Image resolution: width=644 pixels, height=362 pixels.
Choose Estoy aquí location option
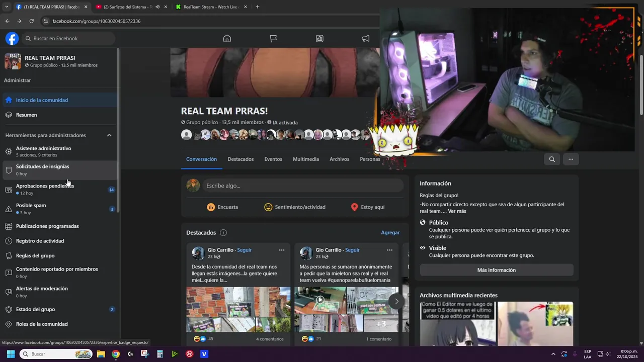tap(367, 207)
